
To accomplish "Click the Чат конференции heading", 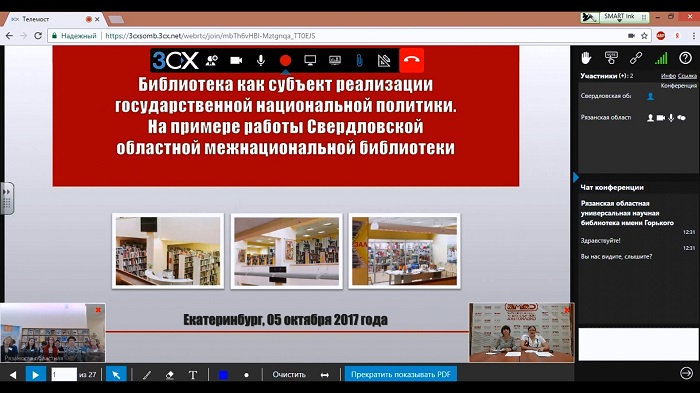I will coord(612,188).
